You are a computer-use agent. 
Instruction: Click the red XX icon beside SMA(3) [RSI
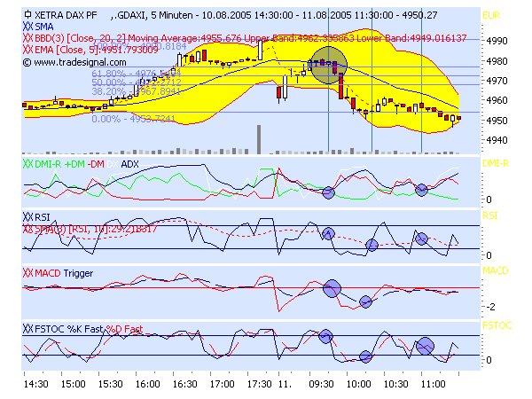tap(28, 229)
